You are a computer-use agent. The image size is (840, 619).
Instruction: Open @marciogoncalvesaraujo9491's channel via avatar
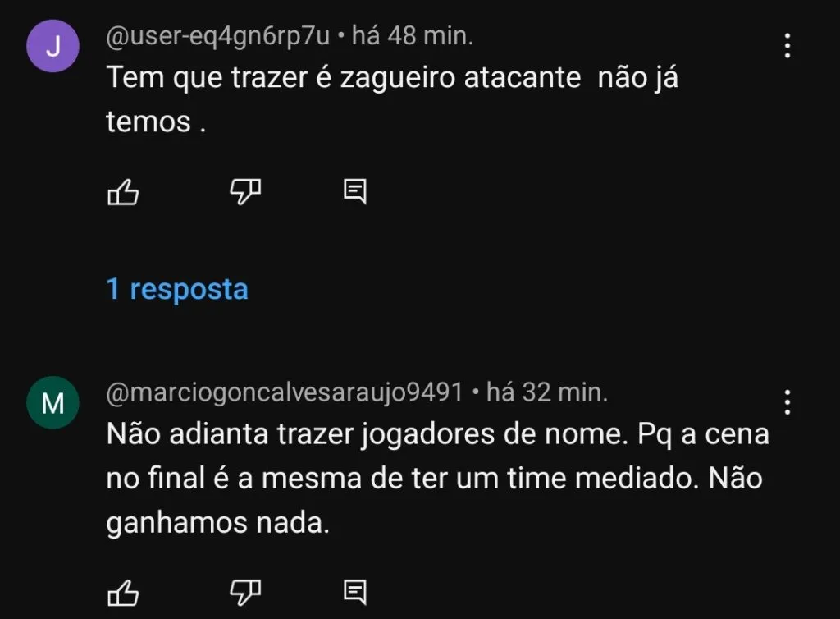(52, 403)
